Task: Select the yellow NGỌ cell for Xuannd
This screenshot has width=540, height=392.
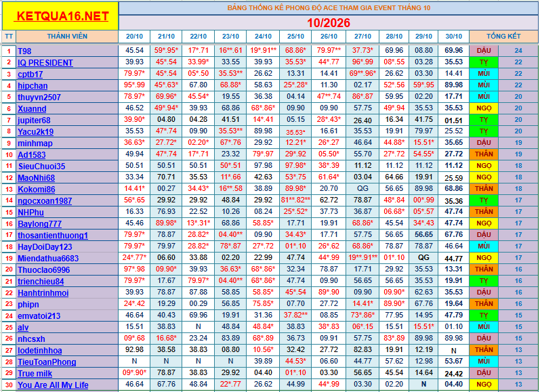Action: pyautogui.click(x=484, y=108)
